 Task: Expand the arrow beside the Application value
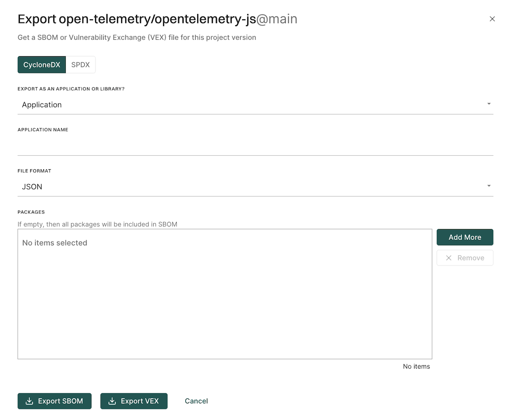(489, 104)
